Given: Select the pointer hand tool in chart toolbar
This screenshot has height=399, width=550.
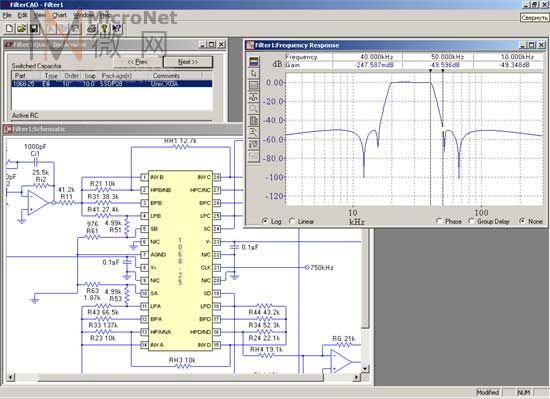Looking at the screenshot, I should click(x=254, y=74).
